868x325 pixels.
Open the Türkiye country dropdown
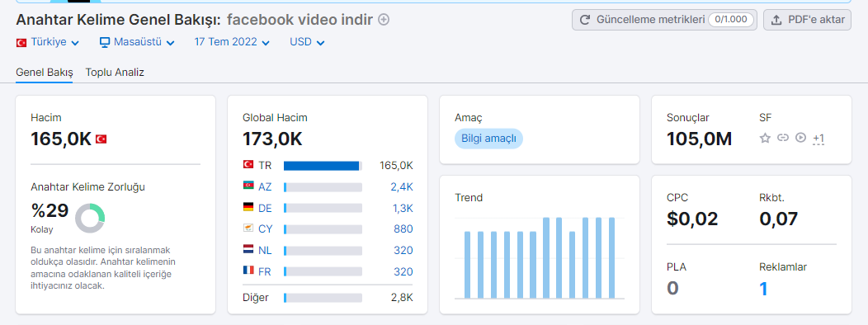coord(48,42)
